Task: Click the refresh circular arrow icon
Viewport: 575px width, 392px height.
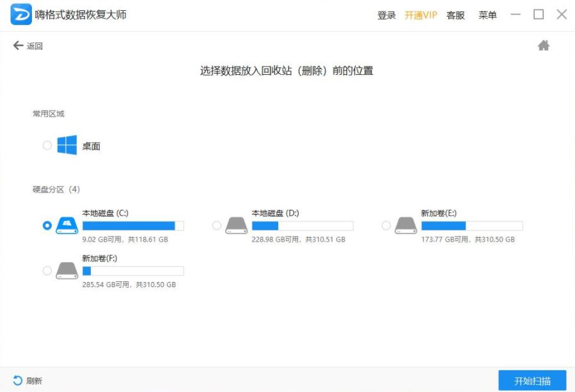Action: (17, 380)
